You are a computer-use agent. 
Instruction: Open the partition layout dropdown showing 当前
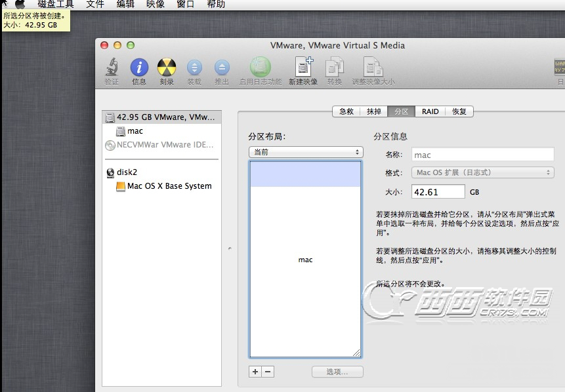click(306, 152)
